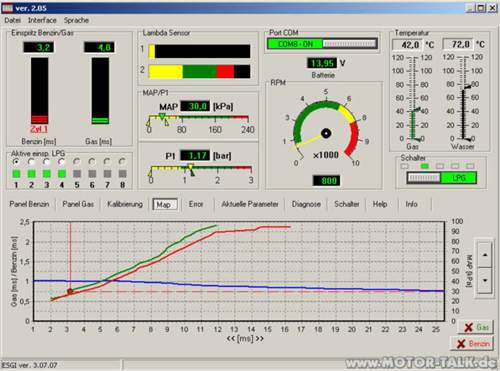This screenshot has height=371, width=500.
Task: Toggle the LPG fuel switch
Action: [x=442, y=178]
